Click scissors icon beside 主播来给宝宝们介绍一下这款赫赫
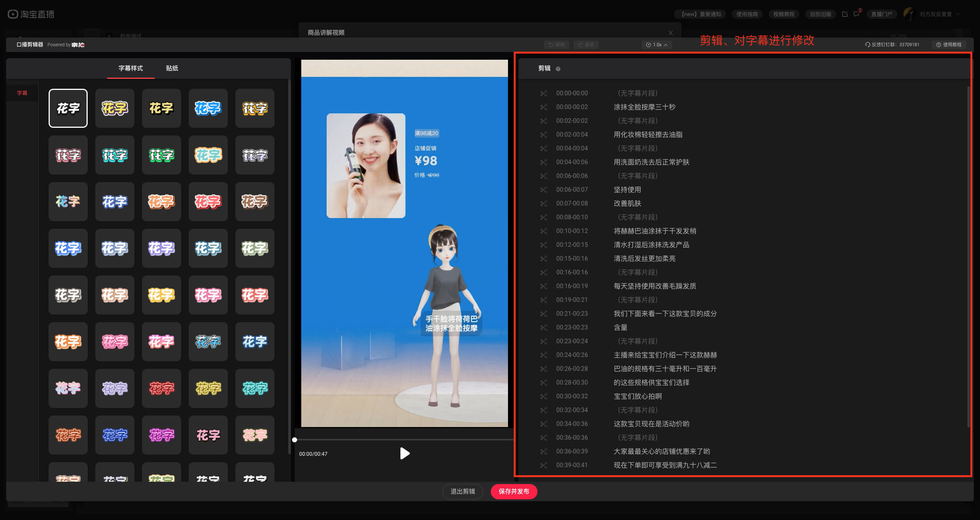The image size is (980, 520). (544, 355)
